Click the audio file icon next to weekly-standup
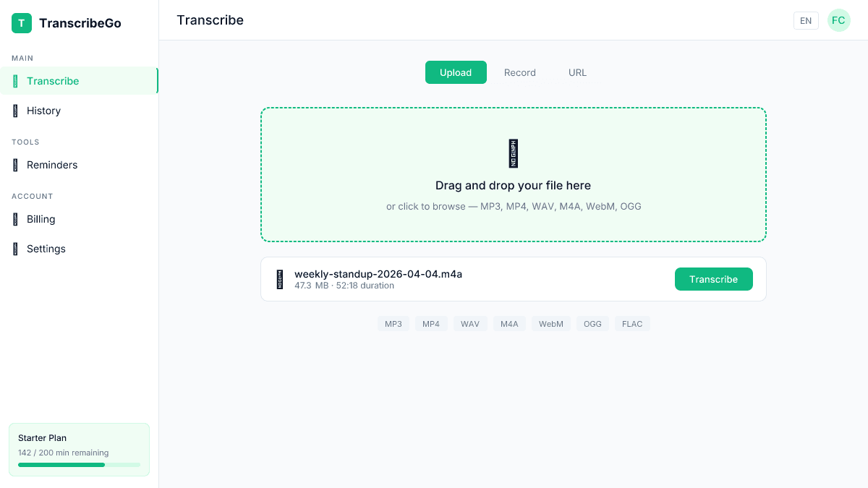This screenshot has width=868, height=488. 281,279
